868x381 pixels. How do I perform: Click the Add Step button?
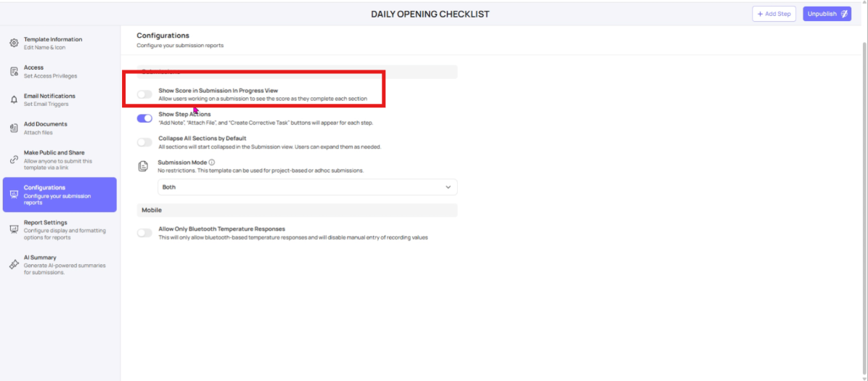pyautogui.click(x=774, y=14)
